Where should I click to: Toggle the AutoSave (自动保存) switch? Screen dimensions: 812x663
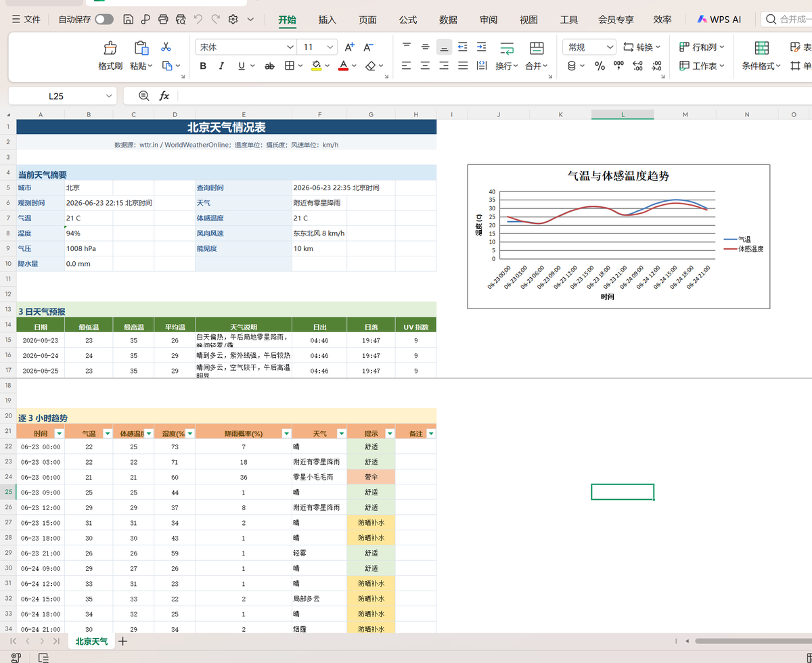click(x=104, y=20)
